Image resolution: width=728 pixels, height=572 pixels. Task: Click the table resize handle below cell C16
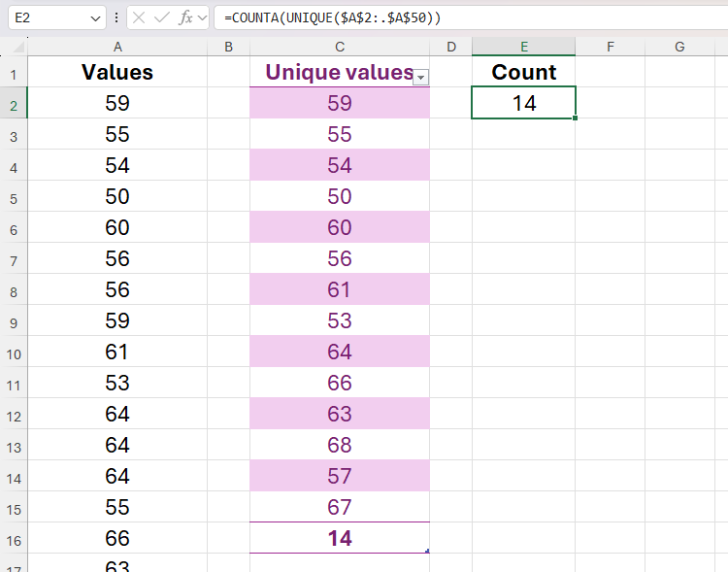427,552
